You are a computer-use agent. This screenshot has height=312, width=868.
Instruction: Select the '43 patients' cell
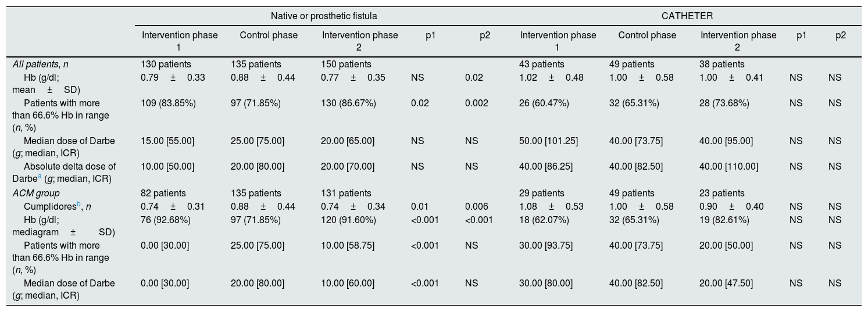click(541, 64)
